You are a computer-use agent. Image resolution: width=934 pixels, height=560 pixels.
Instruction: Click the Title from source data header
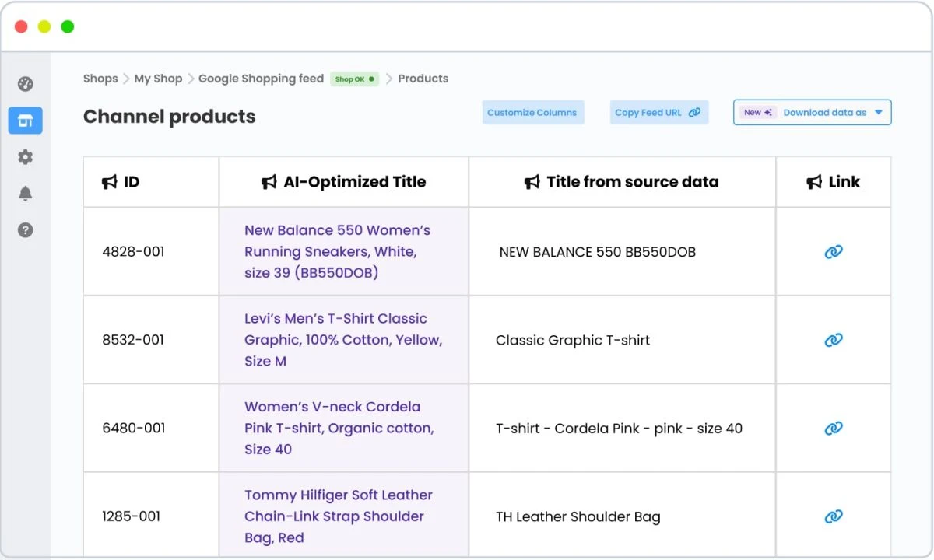point(633,182)
